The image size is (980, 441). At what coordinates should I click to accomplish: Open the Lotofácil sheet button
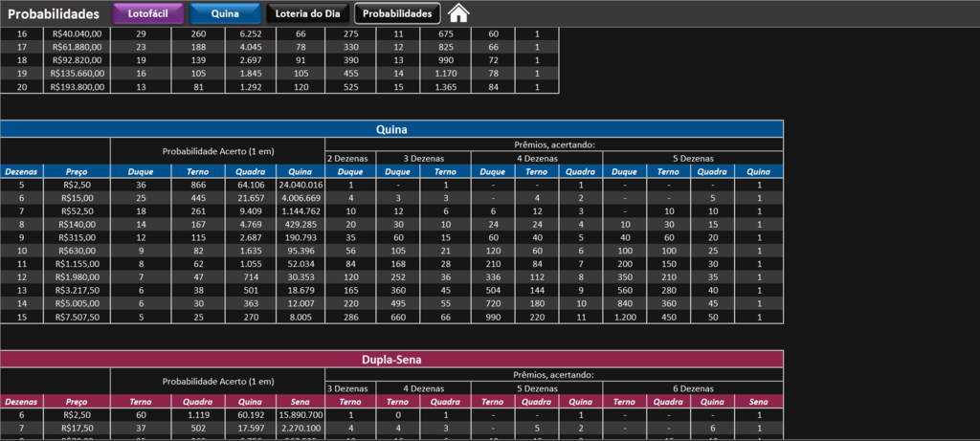coord(148,13)
